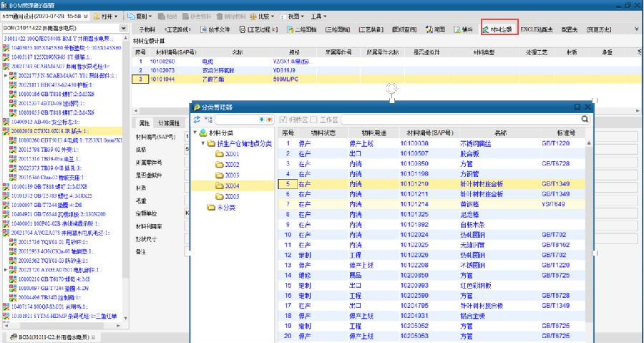The image size is (644, 343).
Task: Click the refresh icon in 分类管理器 toolbar
Action: coord(197,119)
